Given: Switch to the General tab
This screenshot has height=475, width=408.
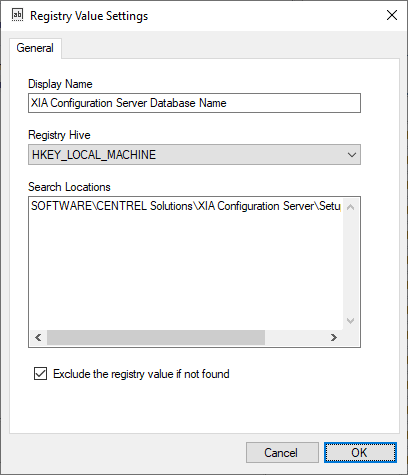Looking at the screenshot, I should pyautogui.click(x=35, y=48).
